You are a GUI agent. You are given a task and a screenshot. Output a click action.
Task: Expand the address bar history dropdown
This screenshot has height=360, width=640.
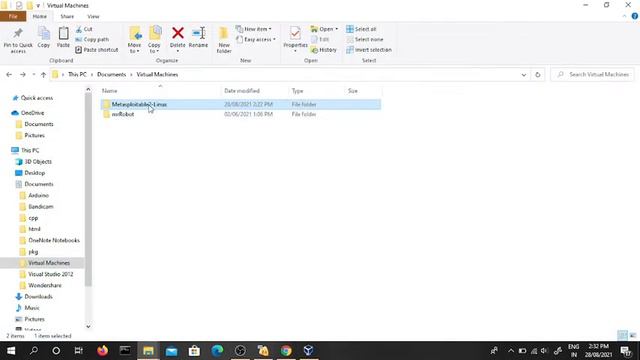pyautogui.click(x=524, y=74)
